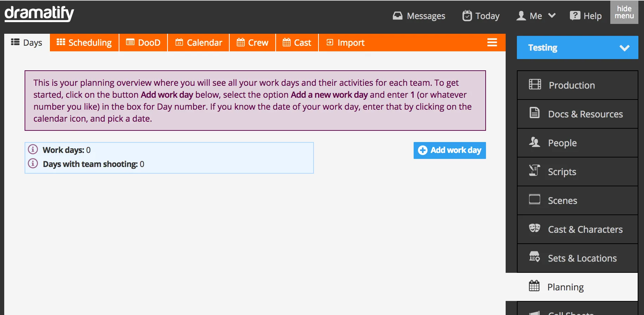Click the info icon beside Work days
This screenshot has width=644, height=315.
33,149
